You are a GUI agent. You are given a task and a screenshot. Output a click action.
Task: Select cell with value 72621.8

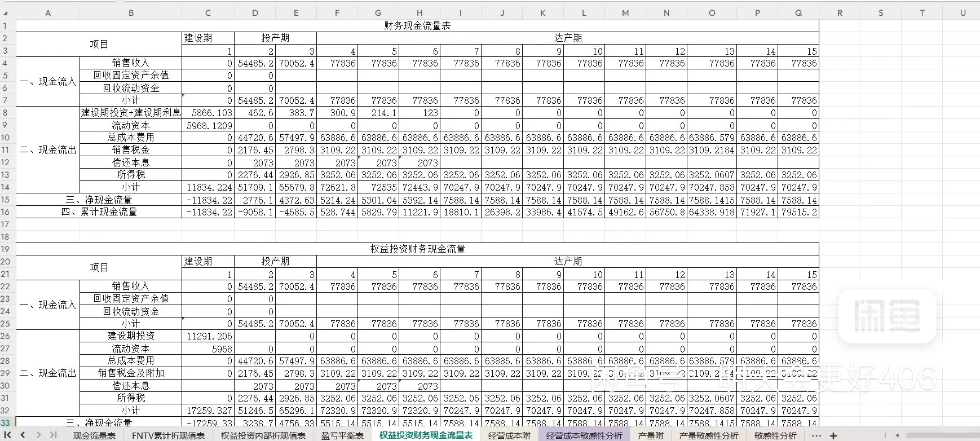point(337,187)
